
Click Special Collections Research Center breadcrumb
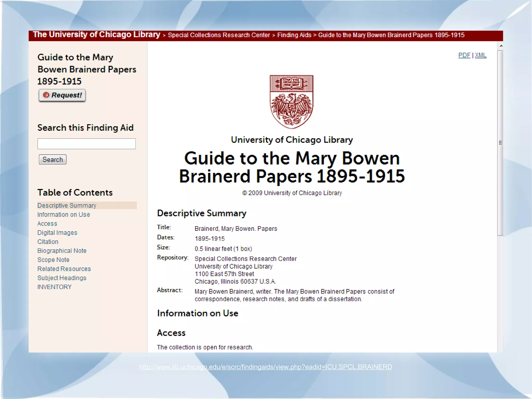click(219, 35)
